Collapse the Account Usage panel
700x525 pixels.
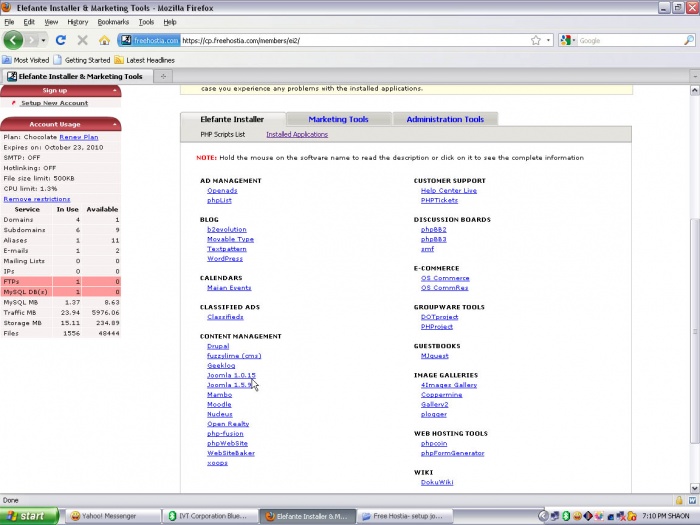pyautogui.click(x=116, y=125)
